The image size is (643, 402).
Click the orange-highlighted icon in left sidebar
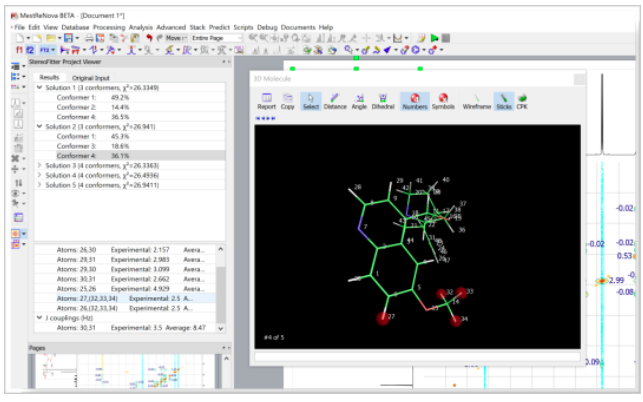16,233
